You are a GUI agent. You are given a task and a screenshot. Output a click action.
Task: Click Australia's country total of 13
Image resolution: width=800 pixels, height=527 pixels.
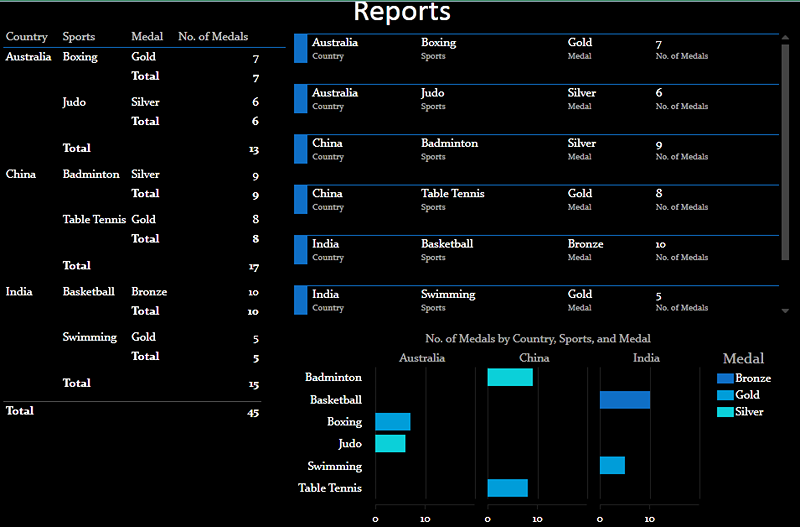click(254, 149)
